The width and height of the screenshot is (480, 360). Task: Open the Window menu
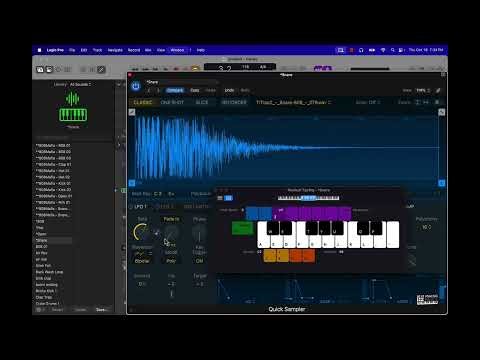177,50
